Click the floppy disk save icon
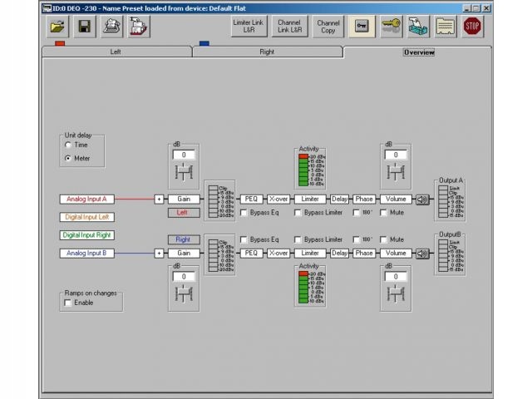Screen dimensions: 532x399 click(x=85, y=27)
